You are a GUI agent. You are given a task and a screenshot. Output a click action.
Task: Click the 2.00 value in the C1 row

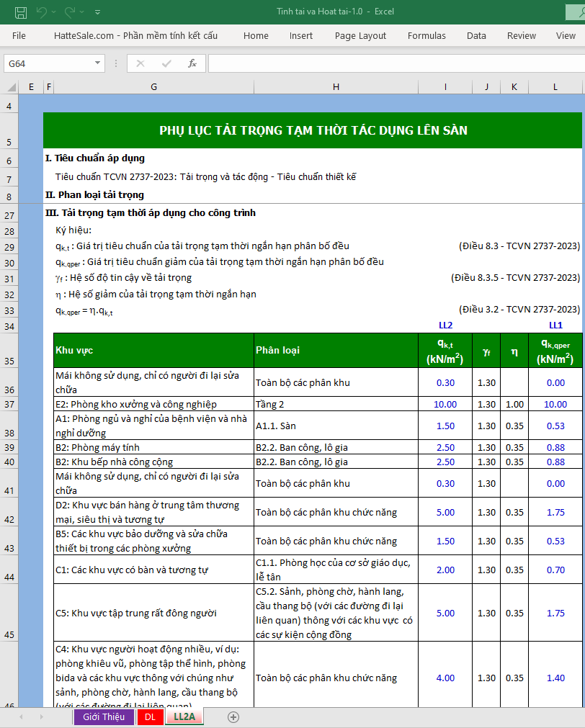pos(445,570)
